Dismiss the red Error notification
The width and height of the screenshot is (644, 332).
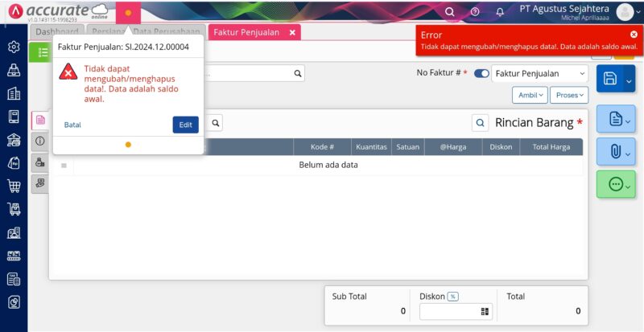coord(634,35)
